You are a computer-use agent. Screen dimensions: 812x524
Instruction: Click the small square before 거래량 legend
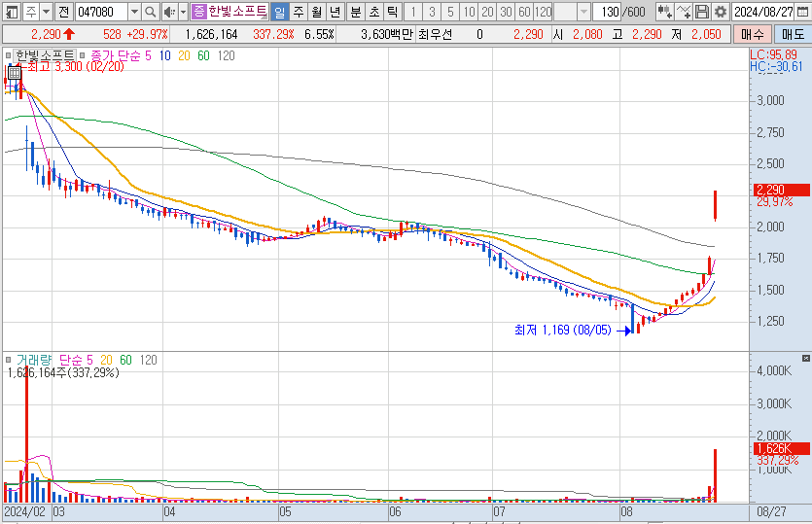point(9,360)
